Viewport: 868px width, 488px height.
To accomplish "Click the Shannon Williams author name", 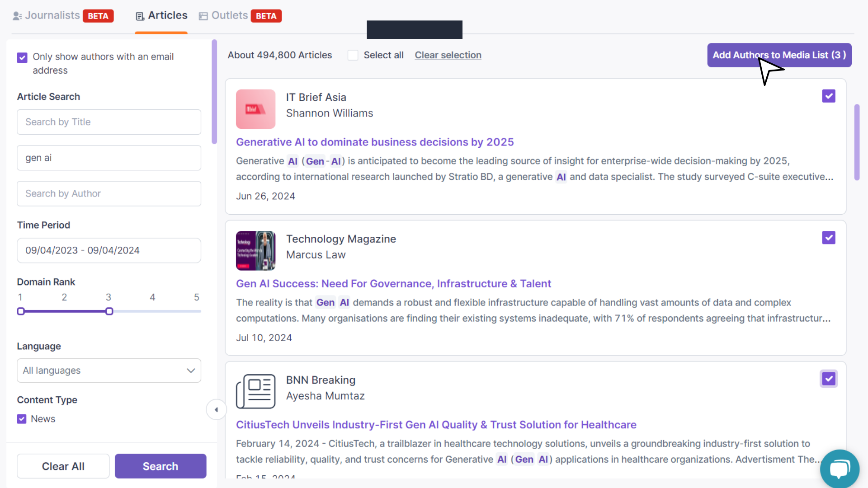I will [x=330, y=113].
